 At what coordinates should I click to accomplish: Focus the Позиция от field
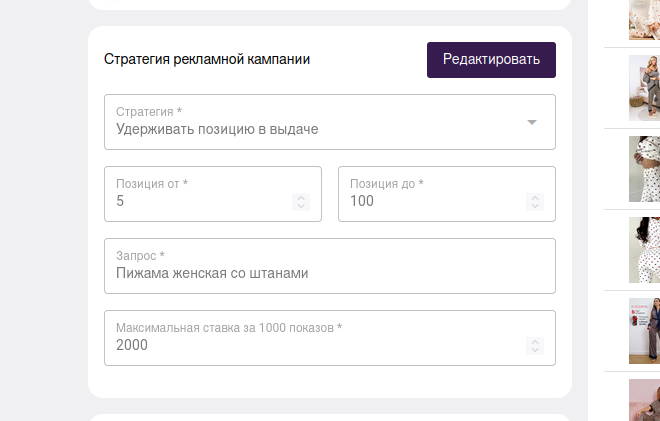point(213,194)
